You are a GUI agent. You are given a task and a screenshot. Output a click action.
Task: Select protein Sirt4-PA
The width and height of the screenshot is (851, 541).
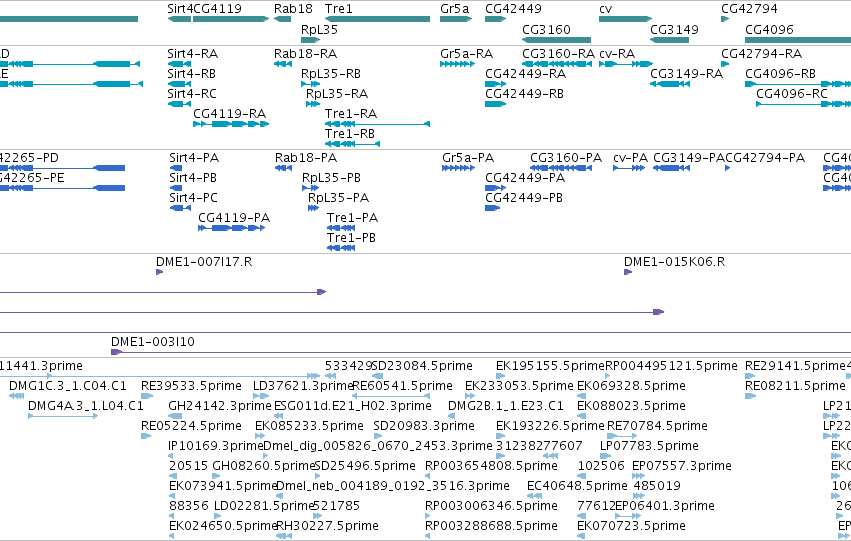tap(176, 168)
